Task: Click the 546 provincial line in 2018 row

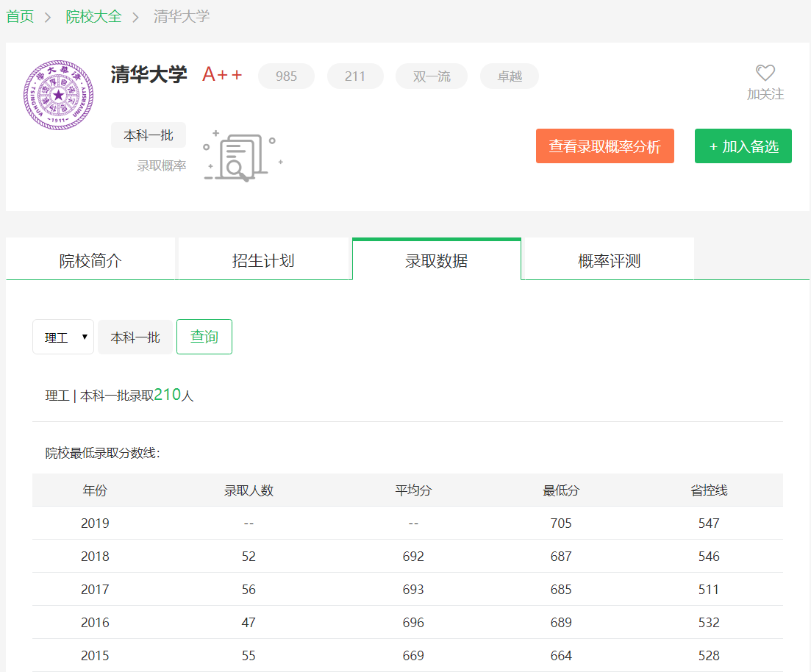Action: pyautogui.click(x=709, y=556)
